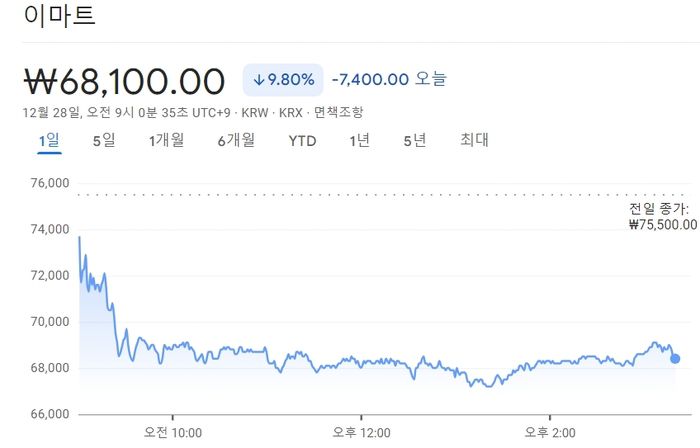Open the 1개월 chart range
700x448 pixels.
166,141
